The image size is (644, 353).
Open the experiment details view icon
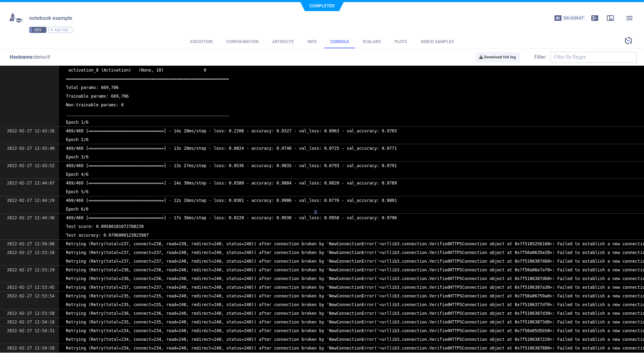pos(594,18)
